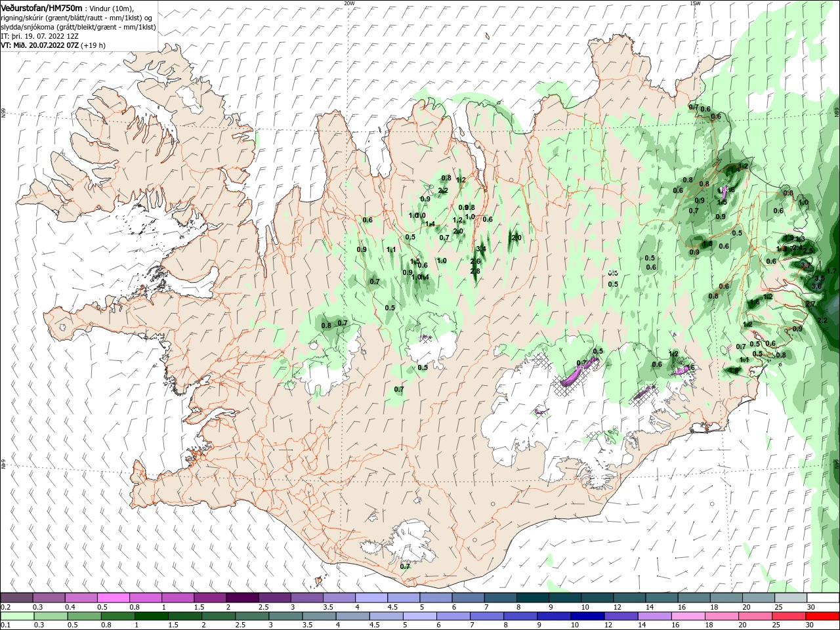Click the "0.1" label in the lower legend row
The image size is (840, 630).
[6, 625]
